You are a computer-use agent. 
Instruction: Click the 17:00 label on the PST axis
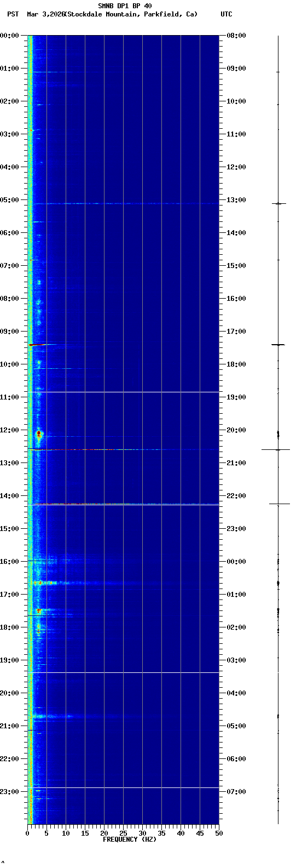(x=10, y=595)
